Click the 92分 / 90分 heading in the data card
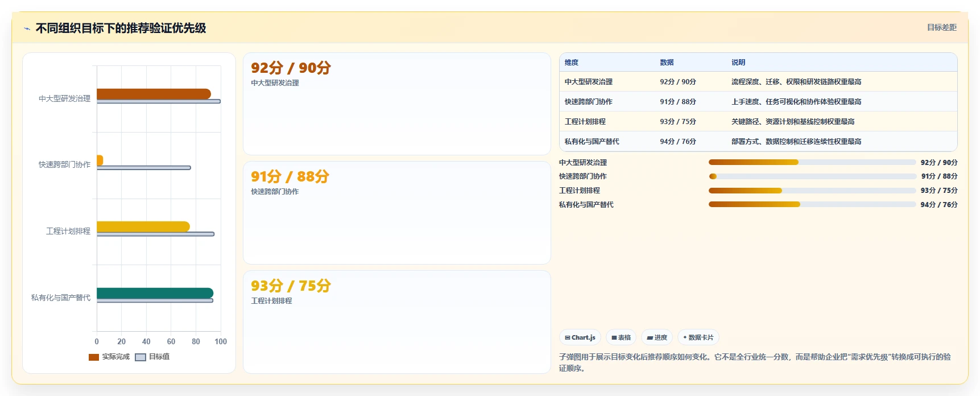Viewport: 980px width, 396px height. tap(291, 68)
